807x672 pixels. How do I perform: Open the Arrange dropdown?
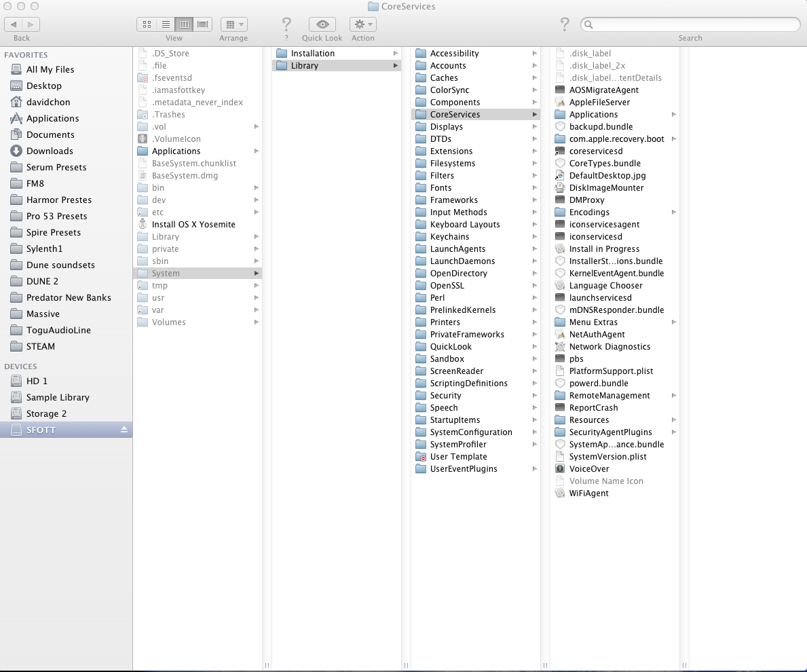pos(233,24)
